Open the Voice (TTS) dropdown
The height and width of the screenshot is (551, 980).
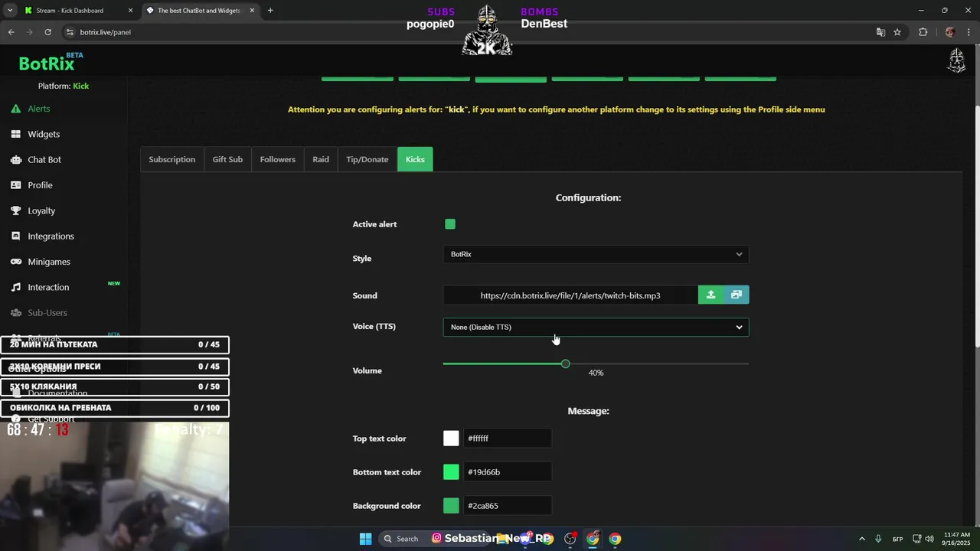click(596, 328)
